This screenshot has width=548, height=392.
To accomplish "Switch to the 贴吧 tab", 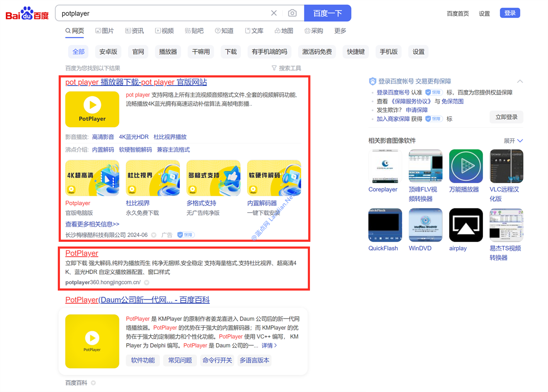I will (x=194, y=31).
